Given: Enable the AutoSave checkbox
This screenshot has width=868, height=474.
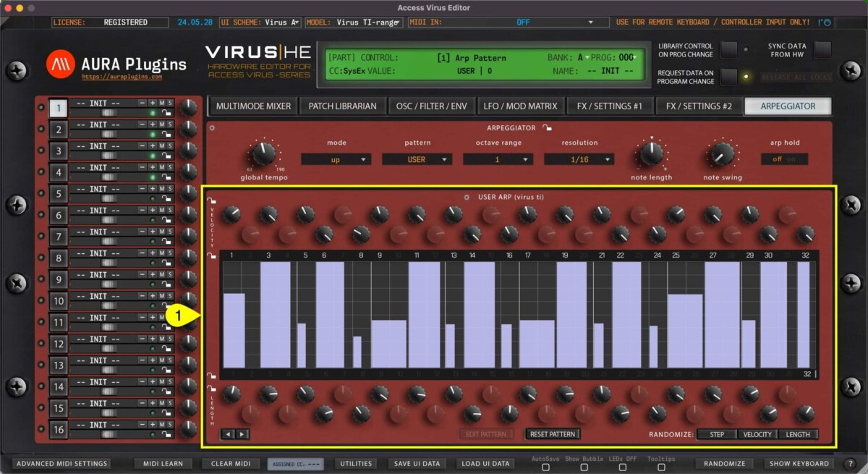Looking at the screenshot, I should pos(545,467).
